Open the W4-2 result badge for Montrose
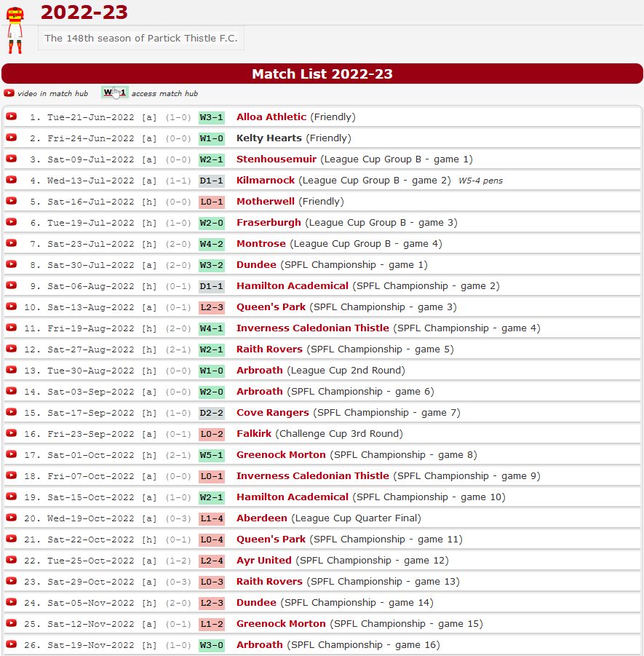This screenshot has height=656, width=644. tap(212, 245)
